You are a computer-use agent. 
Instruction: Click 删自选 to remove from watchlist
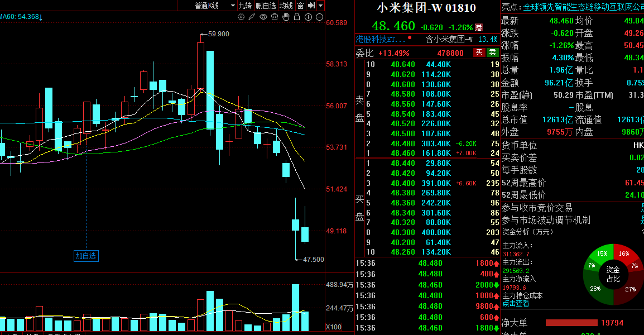[266, 6]
